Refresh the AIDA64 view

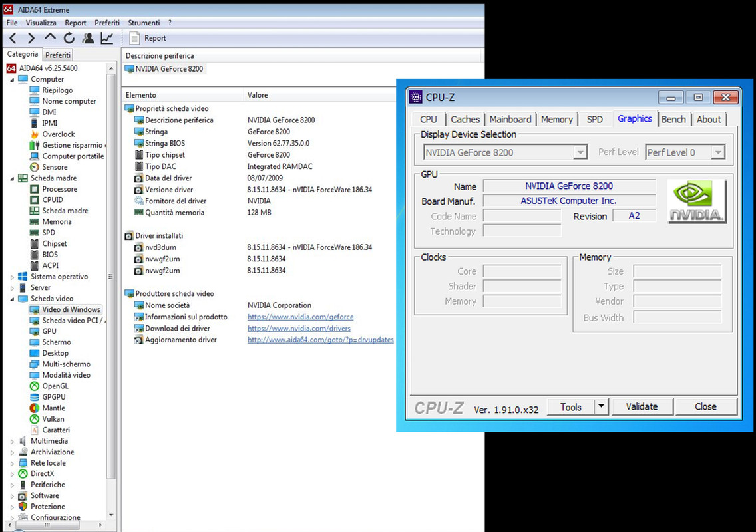tap(69, 38)
